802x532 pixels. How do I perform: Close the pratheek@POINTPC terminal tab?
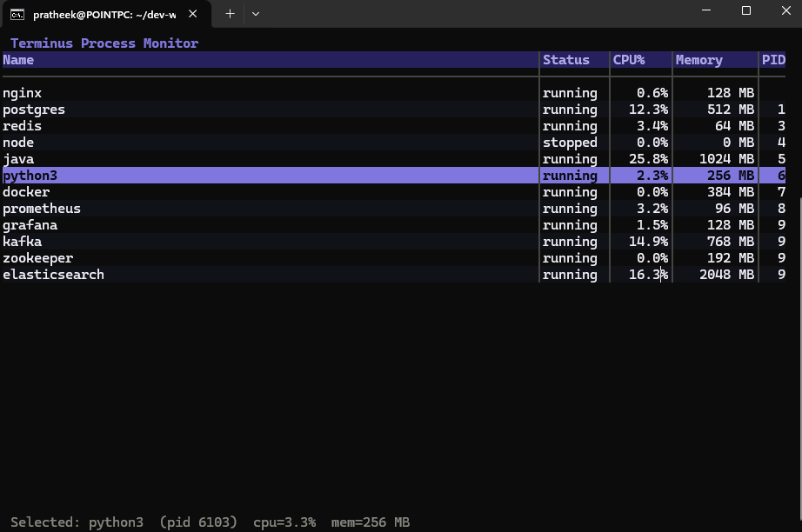193,14
